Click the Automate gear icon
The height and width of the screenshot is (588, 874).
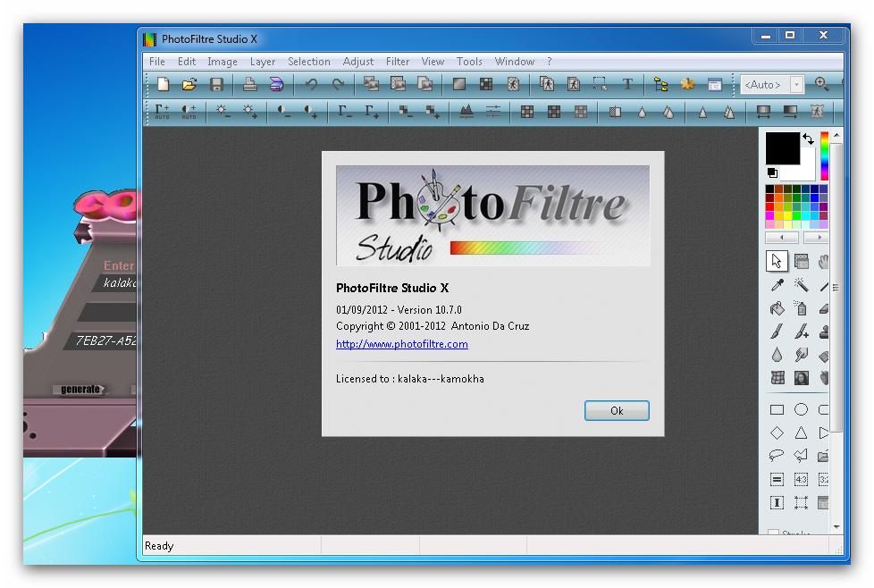(688, 84)
